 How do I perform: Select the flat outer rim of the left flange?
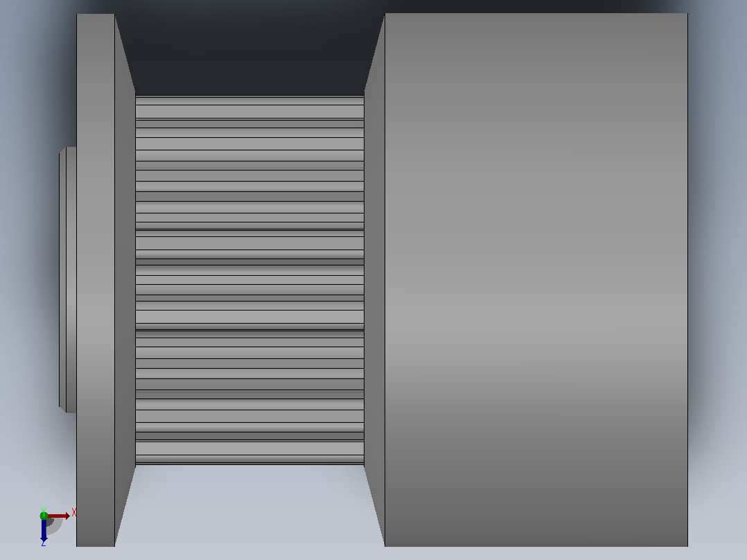click(96, 280)
